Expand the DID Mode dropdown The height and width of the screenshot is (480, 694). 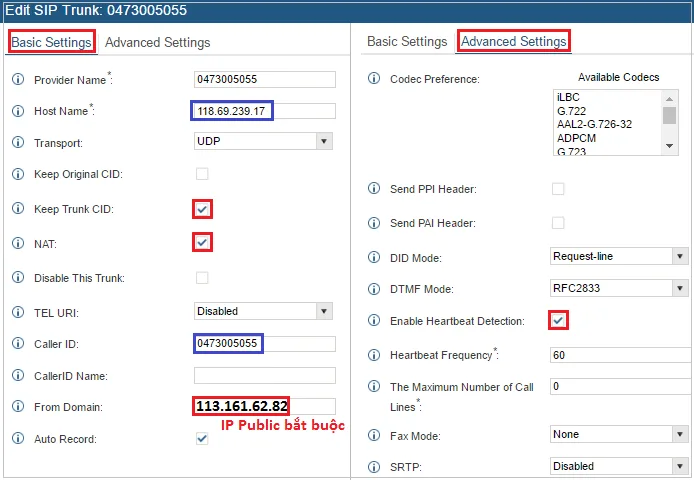618,256
